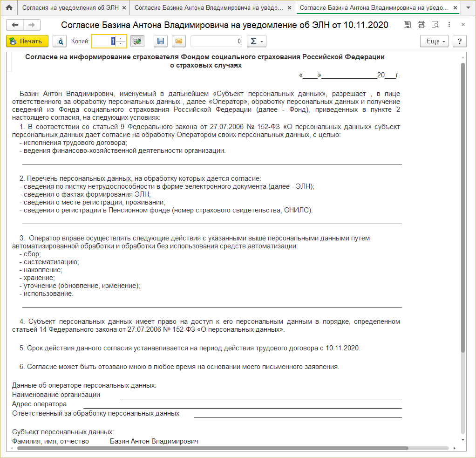Select the active third Согласие Базина tab

pyautogui.click(x=374, y=7)
